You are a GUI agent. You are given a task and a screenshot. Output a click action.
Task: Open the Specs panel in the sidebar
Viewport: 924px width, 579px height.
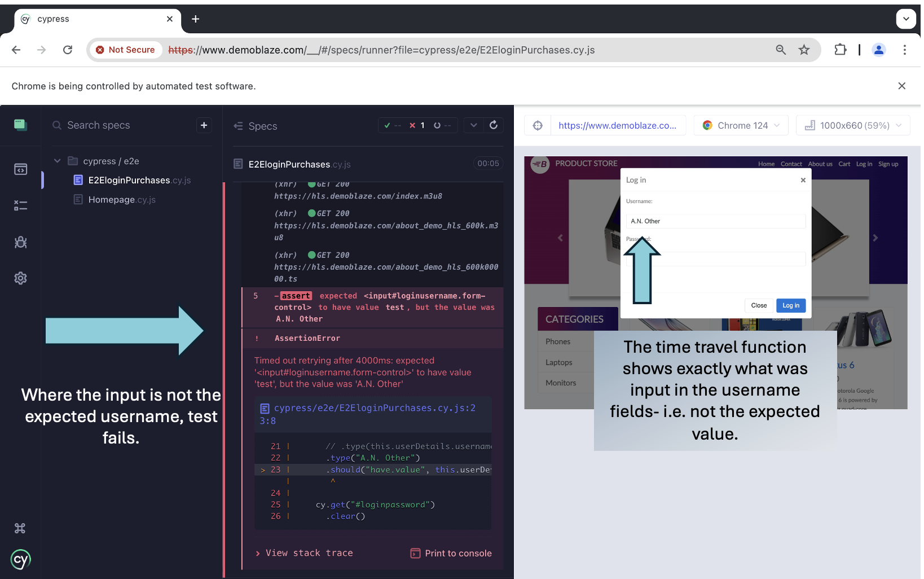(x=20, y=169)
